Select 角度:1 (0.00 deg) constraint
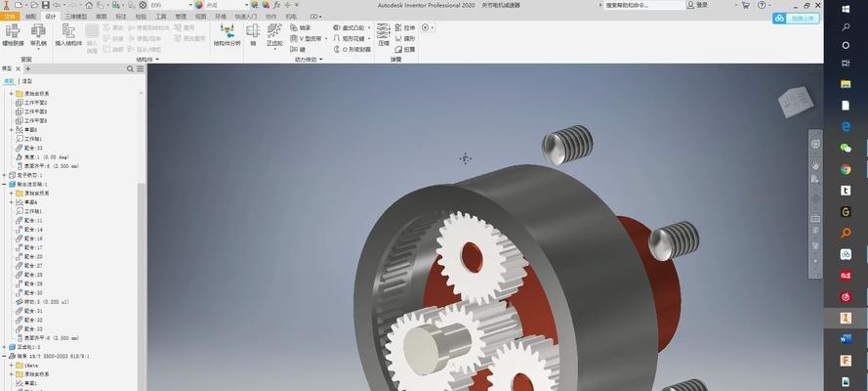This screenshot has width=868, height=391. pyautogui.click(x=42, y=156)
